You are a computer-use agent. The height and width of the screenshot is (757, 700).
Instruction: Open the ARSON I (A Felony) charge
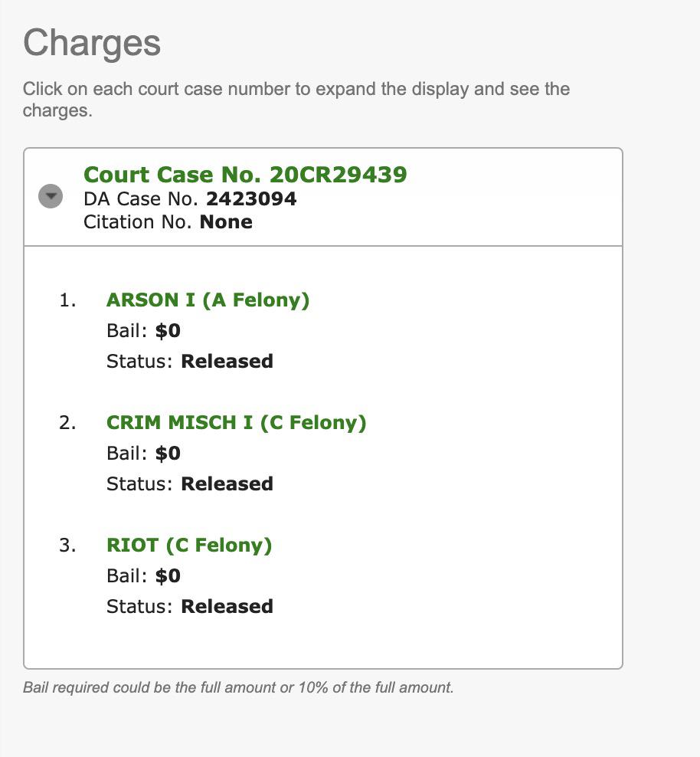(208, 300)
